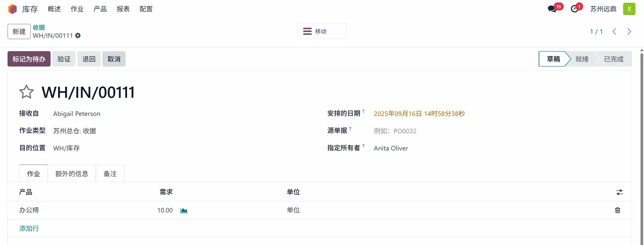Click the Odoo inventory app logo icon
This screenshot has width=644, height=245.
pos(12,9)
